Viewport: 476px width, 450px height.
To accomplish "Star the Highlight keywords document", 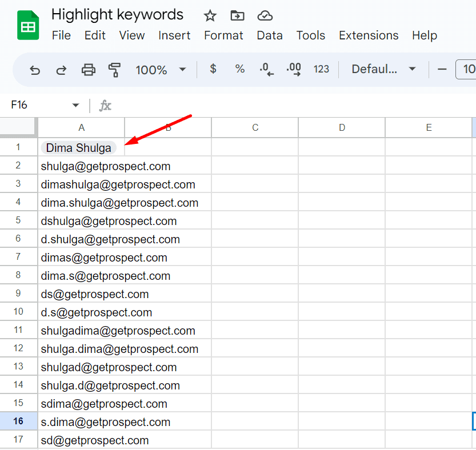I will [210, 15].
